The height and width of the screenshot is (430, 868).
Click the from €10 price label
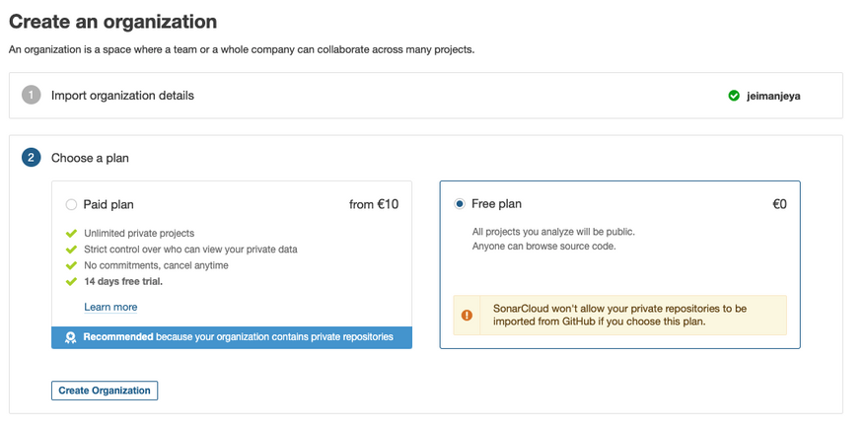pyautogui.click(x=374, y=205)
